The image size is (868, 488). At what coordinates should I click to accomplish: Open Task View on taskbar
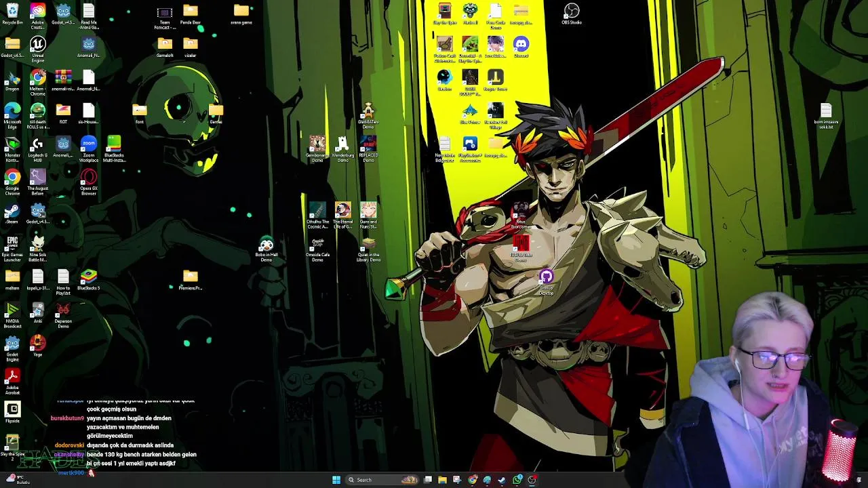(x=428, y=480)
